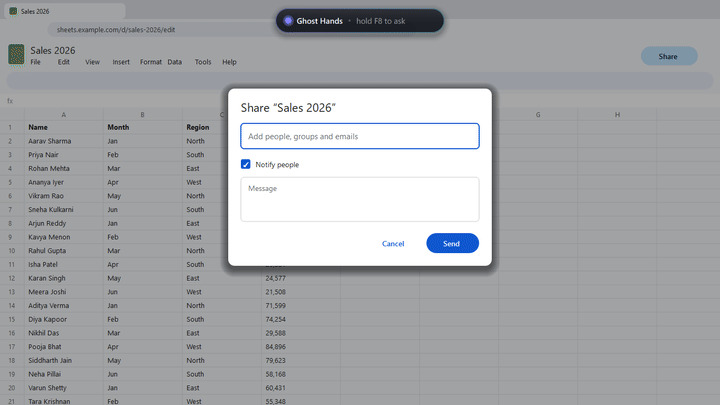Select column A header
This screenshot has width=720, height=405.
(x=64, y=115)
